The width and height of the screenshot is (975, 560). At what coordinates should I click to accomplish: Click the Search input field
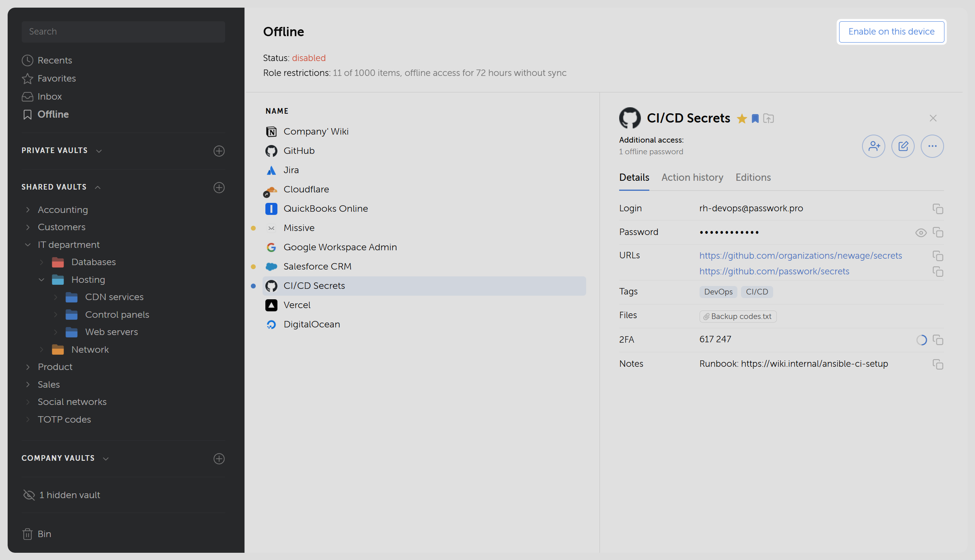coord(123,32)
